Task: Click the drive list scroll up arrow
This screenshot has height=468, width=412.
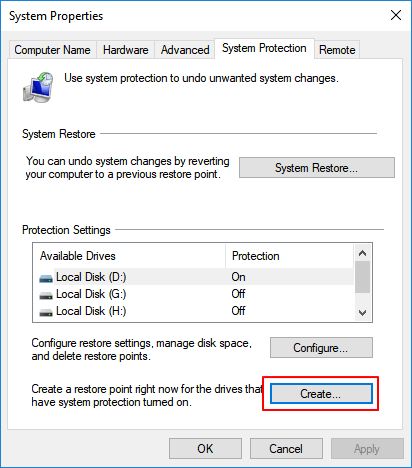Action: 363,253
